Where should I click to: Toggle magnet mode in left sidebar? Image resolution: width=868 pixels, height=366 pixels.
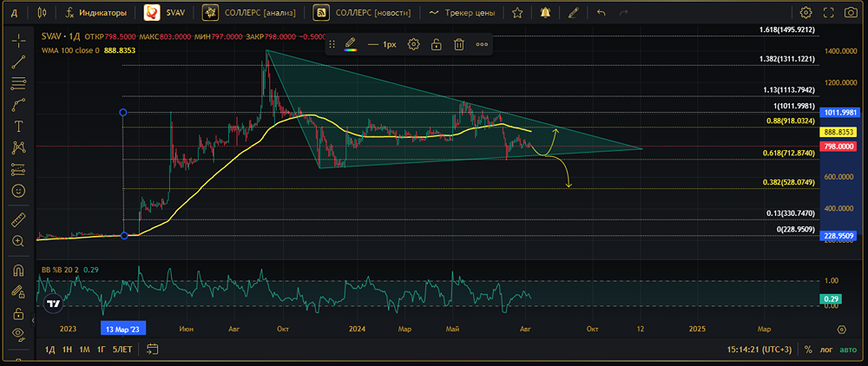coord(17,270)
